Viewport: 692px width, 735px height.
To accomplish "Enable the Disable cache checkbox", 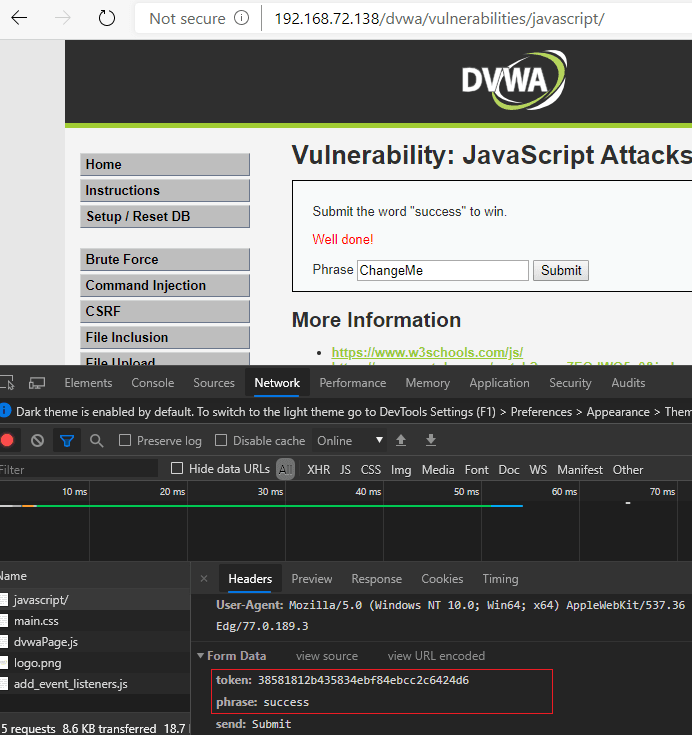I will click(x=221, y=440).
